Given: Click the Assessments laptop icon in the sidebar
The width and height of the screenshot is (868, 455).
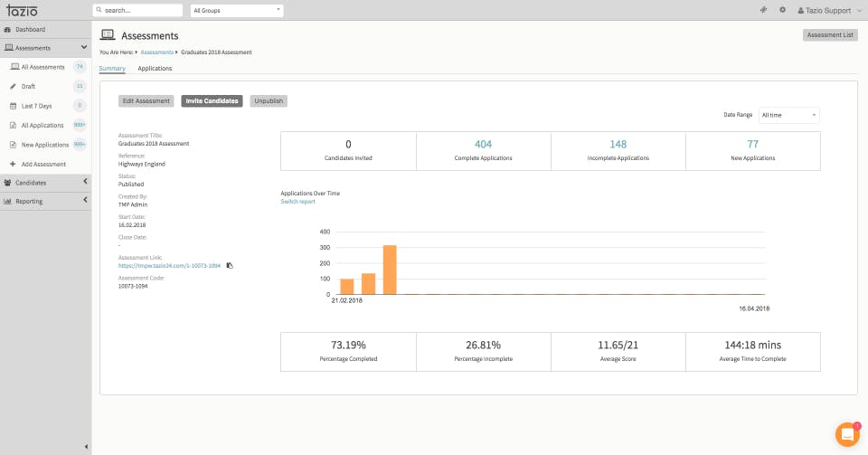Looking at the screenshot, I should pyautogui.click(x=8, y=48).
